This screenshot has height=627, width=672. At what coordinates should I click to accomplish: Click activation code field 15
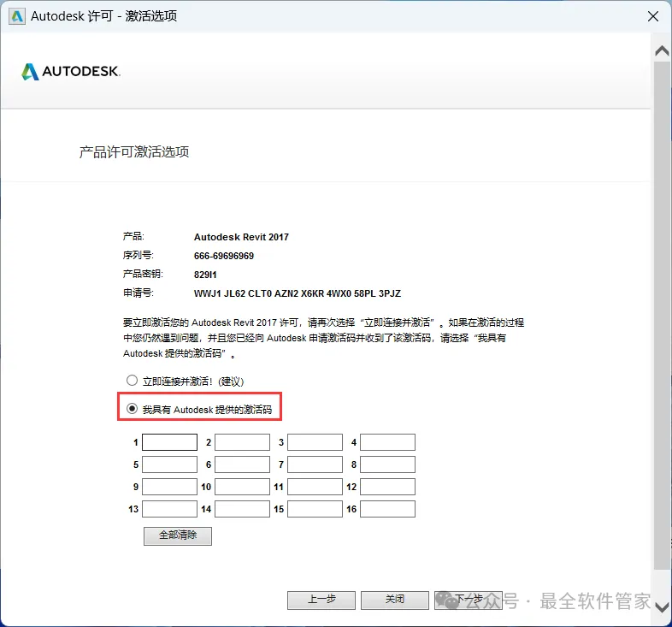click(315, 509)
